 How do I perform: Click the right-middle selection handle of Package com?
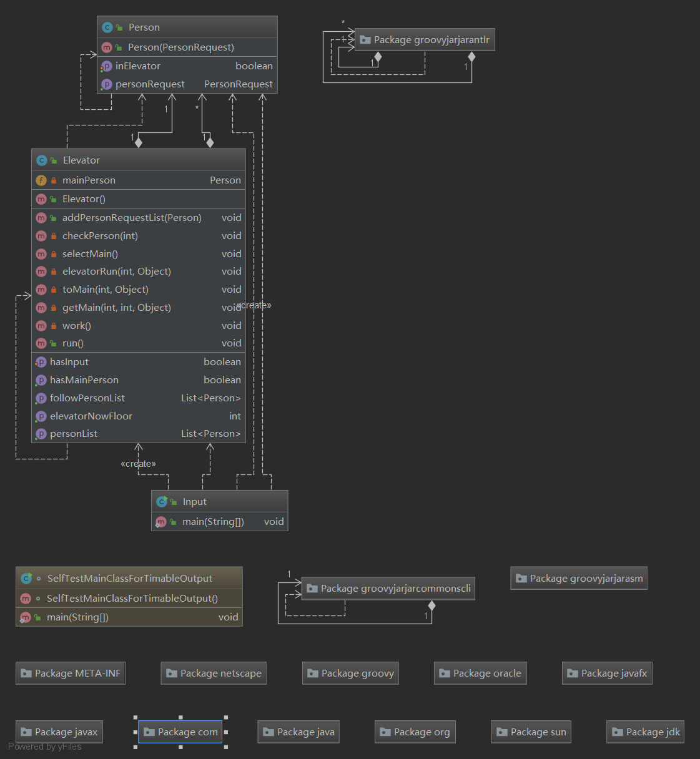click(226, 732)
